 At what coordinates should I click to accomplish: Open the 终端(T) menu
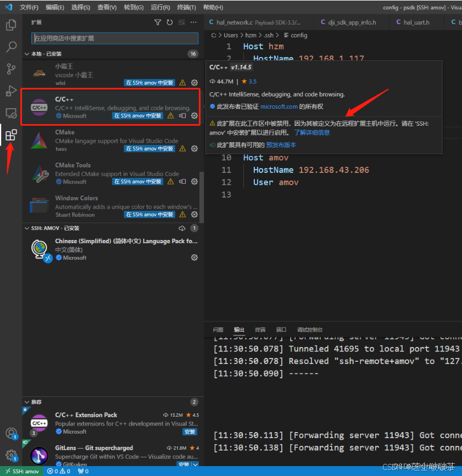coord(186,7)
